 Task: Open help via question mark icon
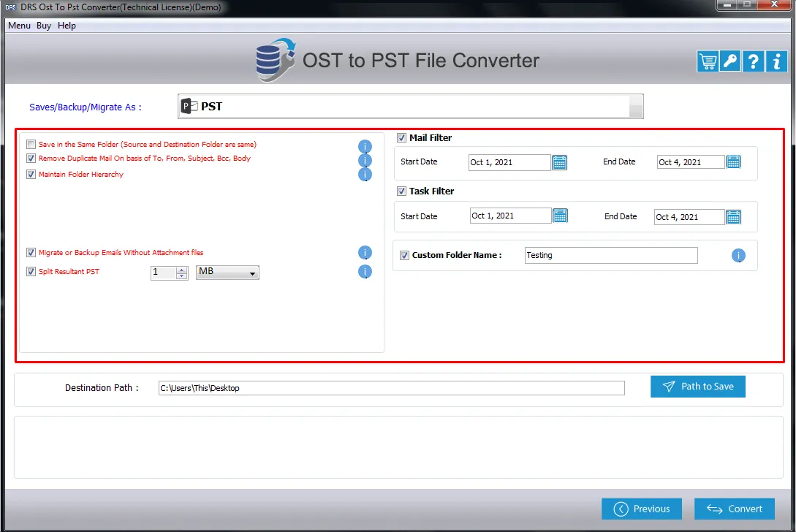(754, 61)
